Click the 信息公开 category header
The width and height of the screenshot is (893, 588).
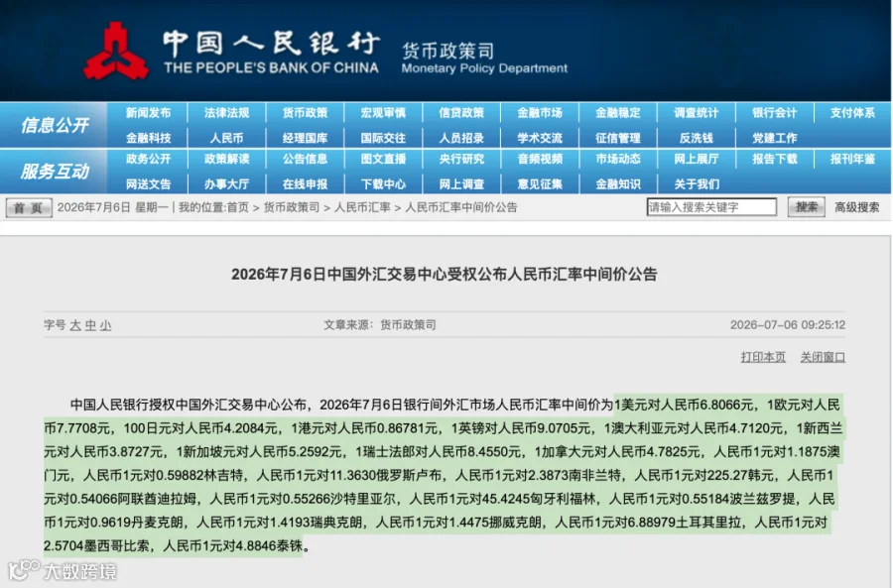(55, 125)
